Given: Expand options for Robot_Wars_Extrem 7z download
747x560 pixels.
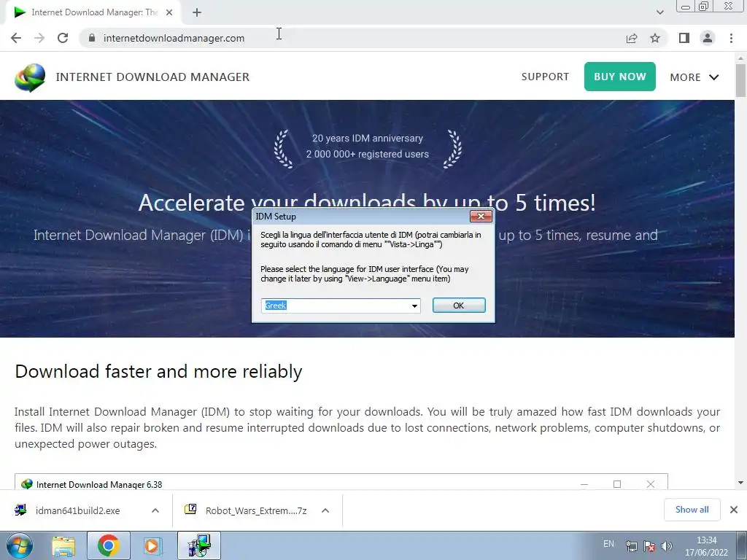Looking at the screenshot, I should click(325, 510).
